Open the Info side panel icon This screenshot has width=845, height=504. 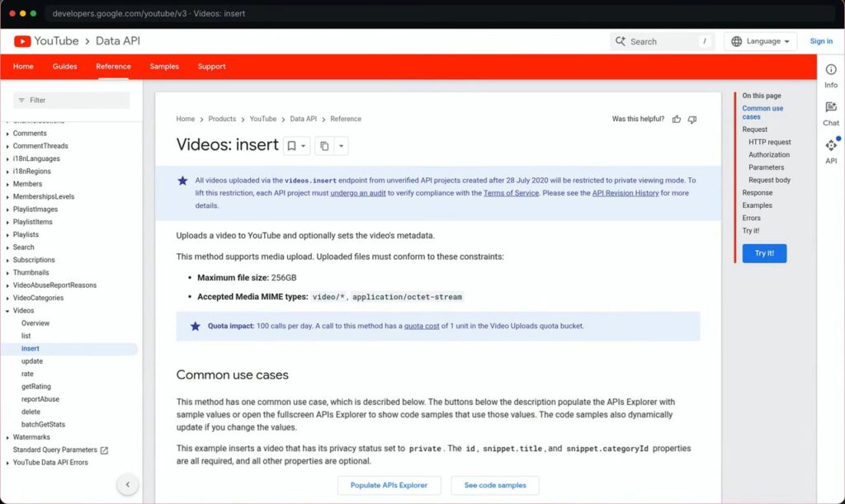830,69
